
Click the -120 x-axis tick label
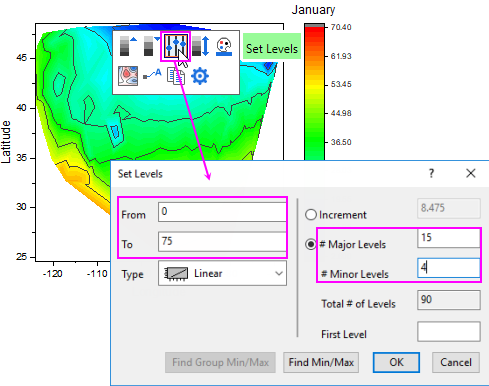53,274
